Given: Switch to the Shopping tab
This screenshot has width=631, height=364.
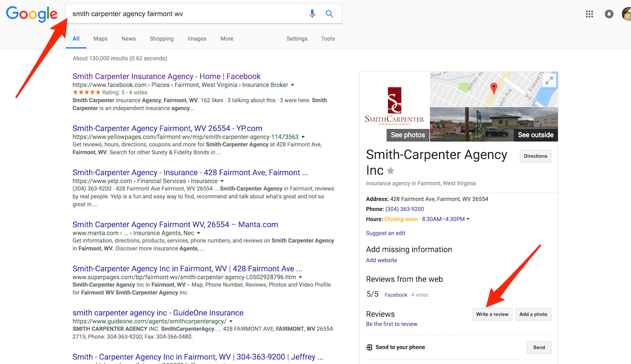Looking at the screenshot, I should 161,39.
